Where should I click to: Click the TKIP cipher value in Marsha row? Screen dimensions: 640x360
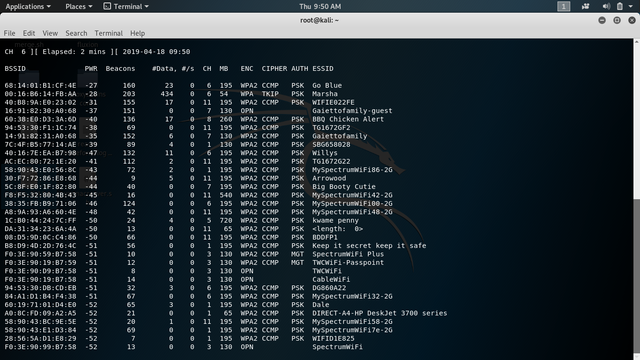[270, 94]
